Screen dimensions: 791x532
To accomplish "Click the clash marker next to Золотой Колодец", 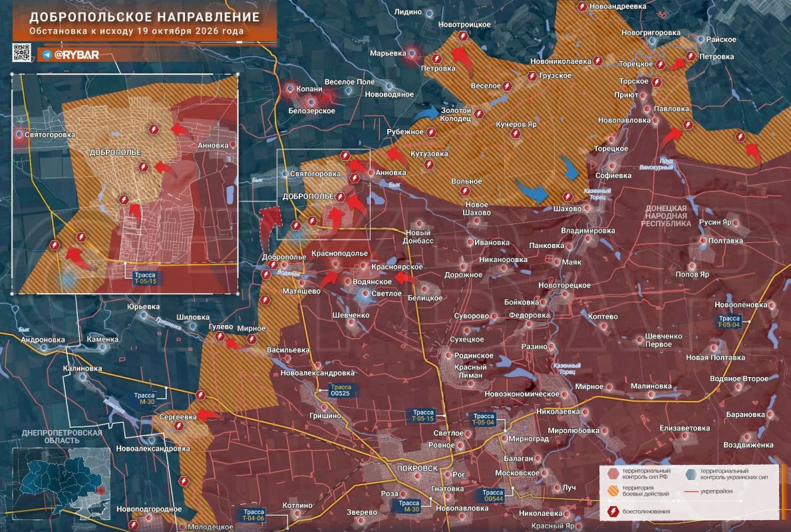I will [479, 114].
